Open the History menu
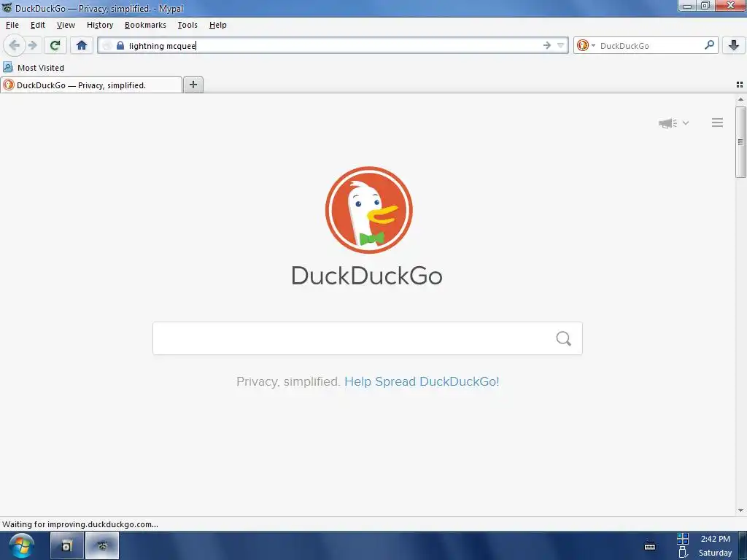 (x=99, y=25)
